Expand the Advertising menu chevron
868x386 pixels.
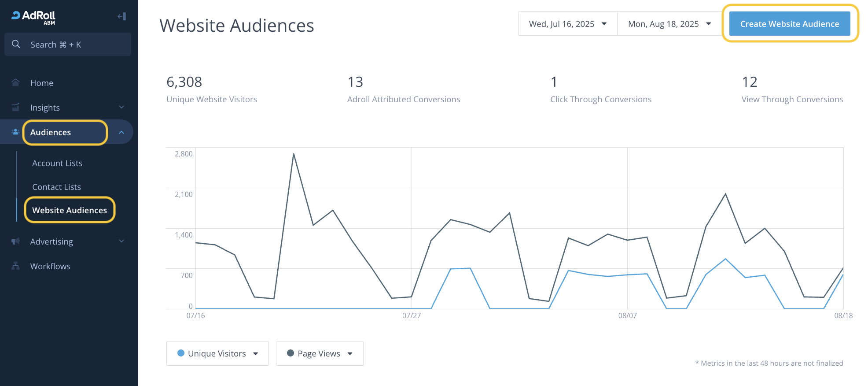(x=121, y=241)
